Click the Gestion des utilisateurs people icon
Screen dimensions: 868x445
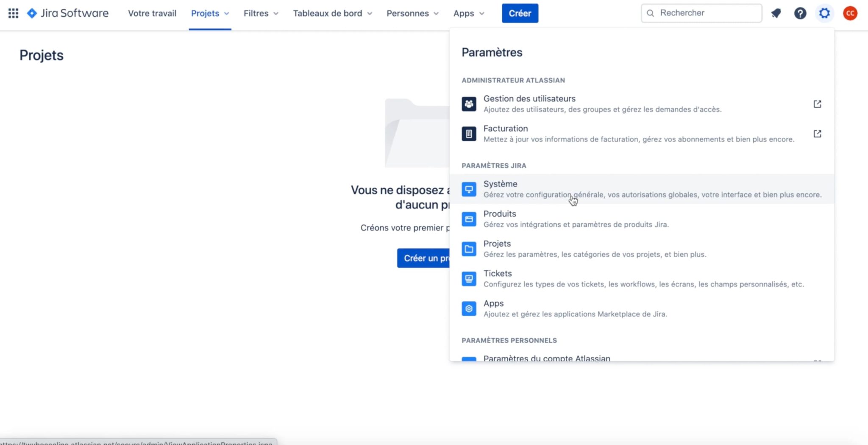[469, 104]
